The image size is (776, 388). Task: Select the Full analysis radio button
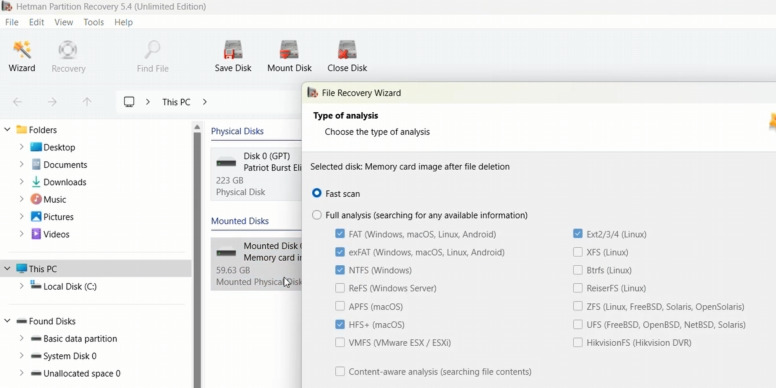(x=317, y=215)
